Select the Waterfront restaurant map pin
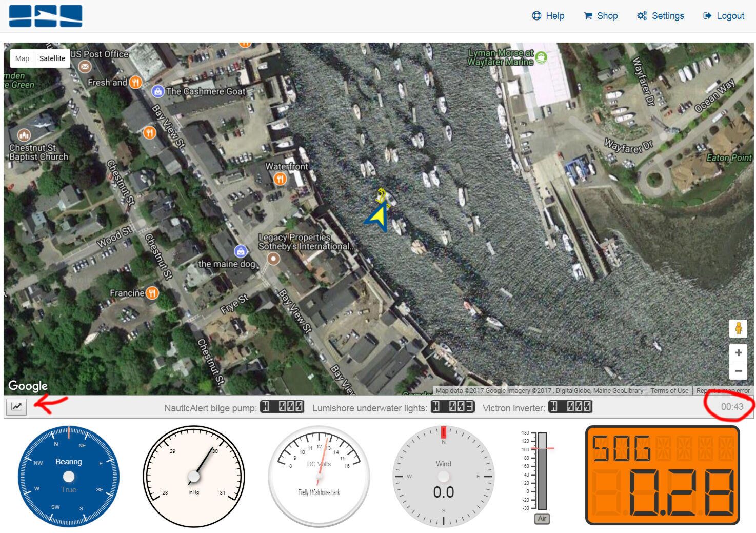The height and width of the screenshot is (533, 756). [x=280, y=179]
